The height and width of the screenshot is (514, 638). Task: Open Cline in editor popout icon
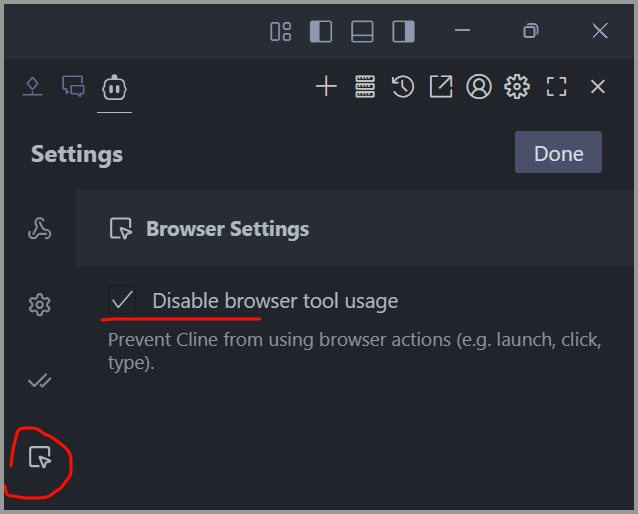coord(441,87)
